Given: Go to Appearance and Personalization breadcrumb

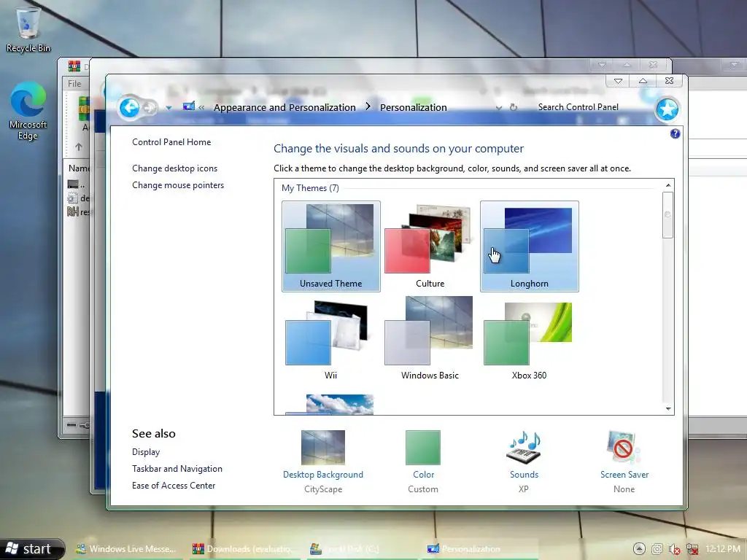Looking at the screenshot, I should (285, 108).
